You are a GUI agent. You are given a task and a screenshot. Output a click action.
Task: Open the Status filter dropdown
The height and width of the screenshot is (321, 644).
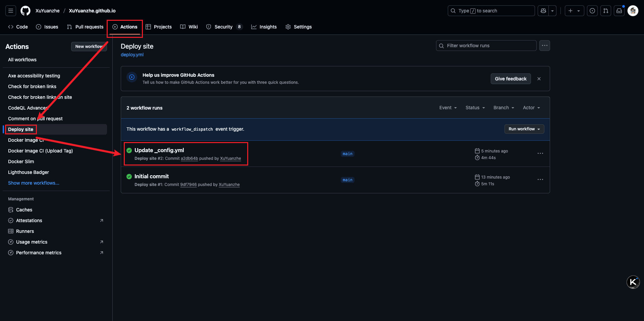pyautogui.click(x=475, y=108)
